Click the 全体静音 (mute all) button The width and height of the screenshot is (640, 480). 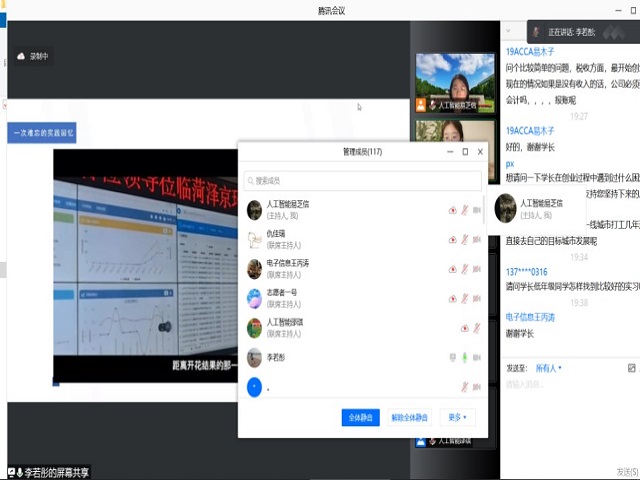pos(360,417)
